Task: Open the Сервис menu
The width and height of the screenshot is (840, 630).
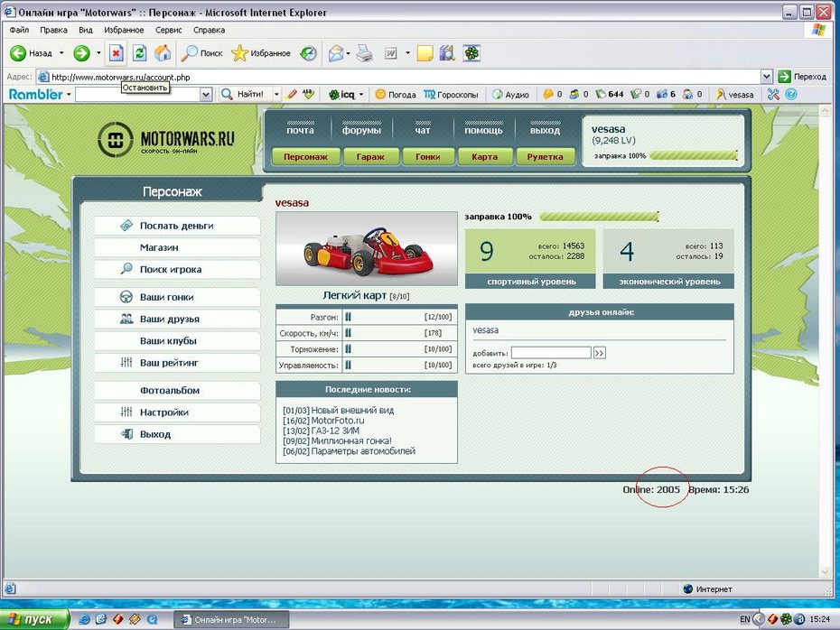Action: click(169, 30)
